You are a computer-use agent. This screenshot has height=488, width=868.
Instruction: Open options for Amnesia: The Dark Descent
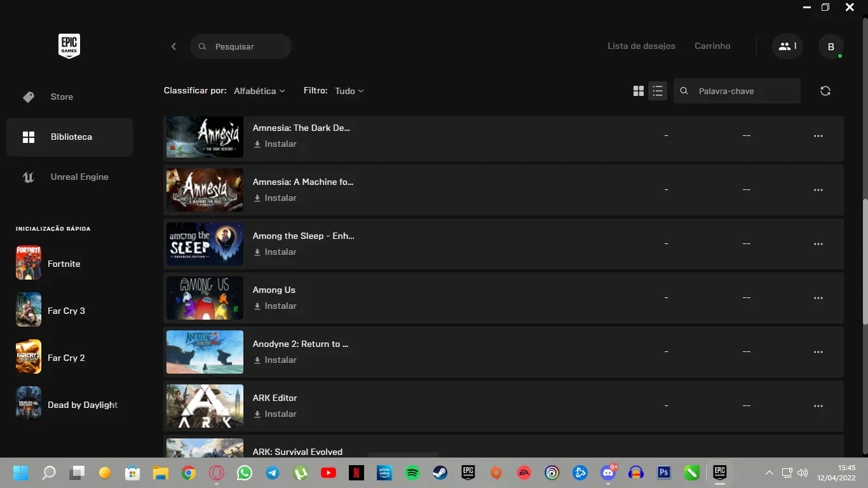(x=818, y=136)
